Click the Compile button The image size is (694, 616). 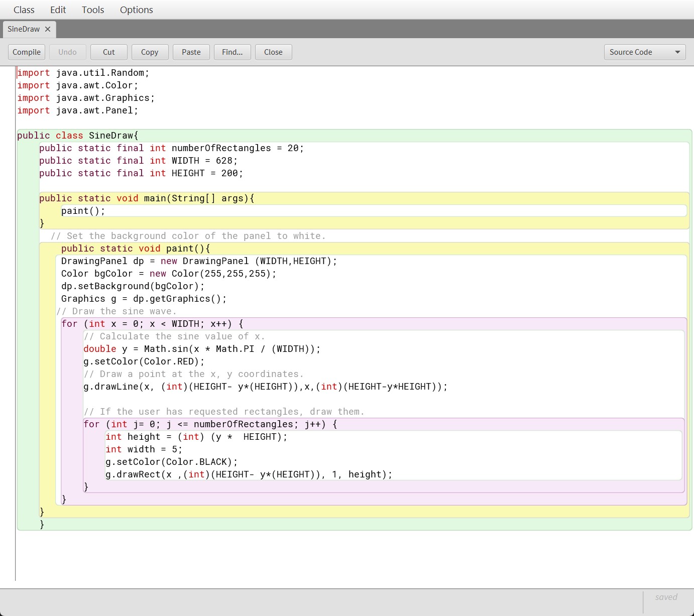(x=27, y=52)
